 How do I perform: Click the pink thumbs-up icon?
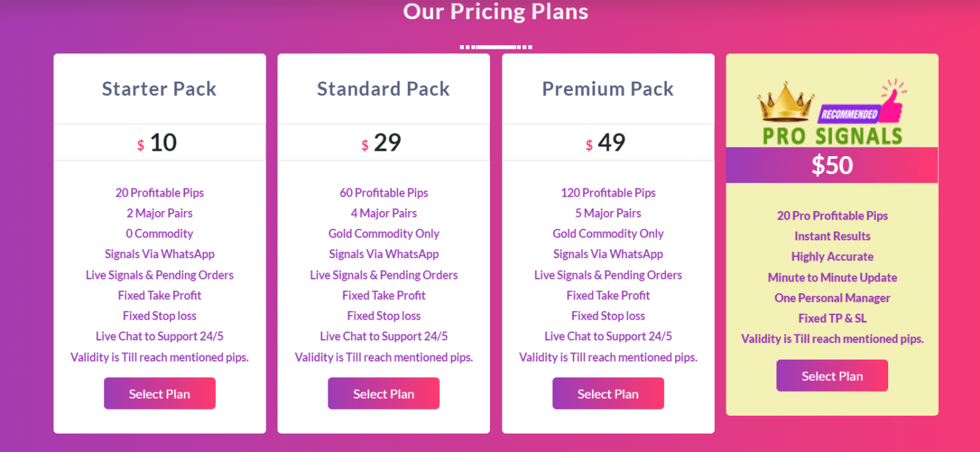[892, 101]
